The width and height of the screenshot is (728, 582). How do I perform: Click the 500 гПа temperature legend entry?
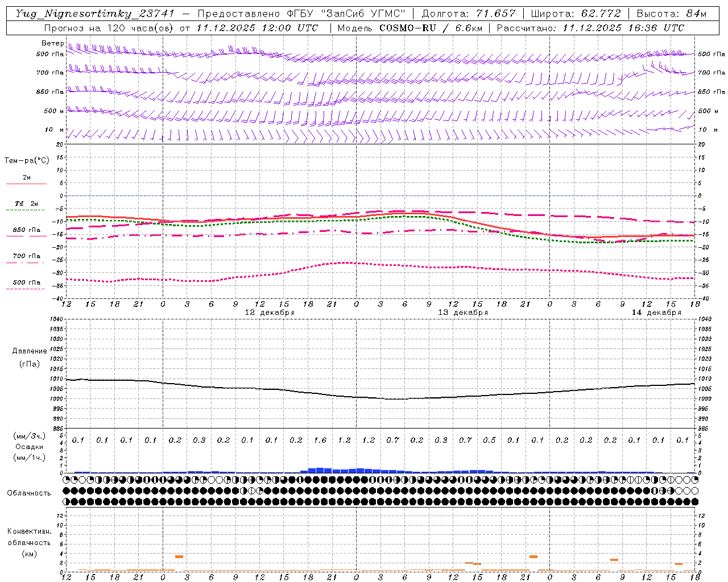pos(27,282)
